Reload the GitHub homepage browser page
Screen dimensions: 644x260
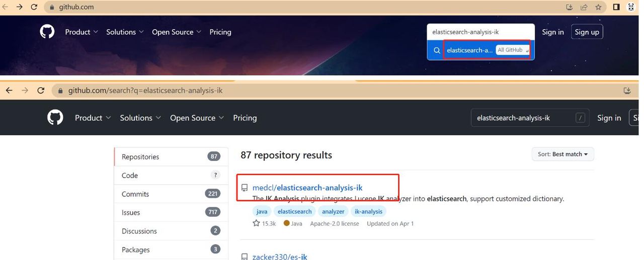pyautogui.click(x=34, y=7)
